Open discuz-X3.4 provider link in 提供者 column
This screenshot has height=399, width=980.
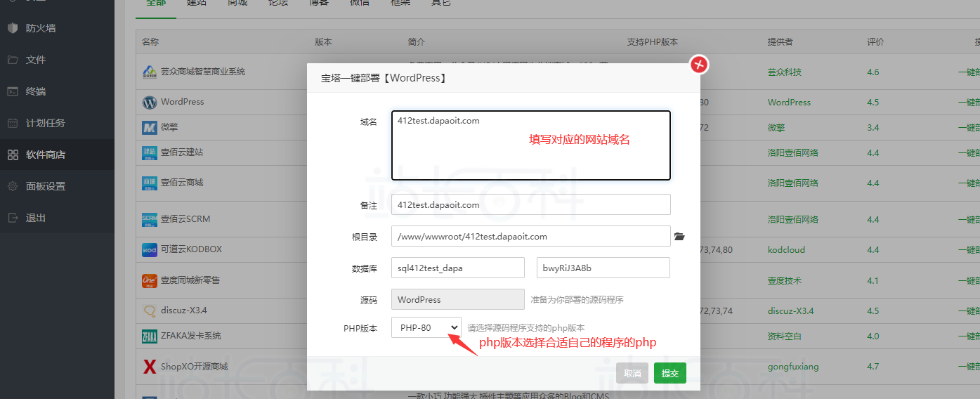(x=791, y=310)
